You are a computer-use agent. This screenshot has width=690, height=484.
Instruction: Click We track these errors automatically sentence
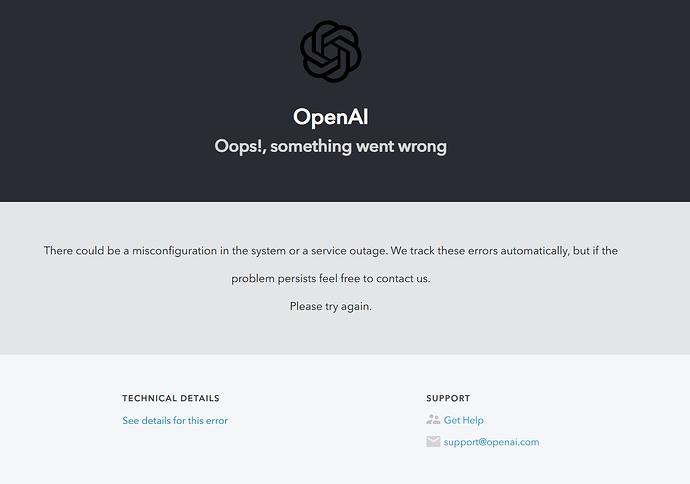click(480, 251)
